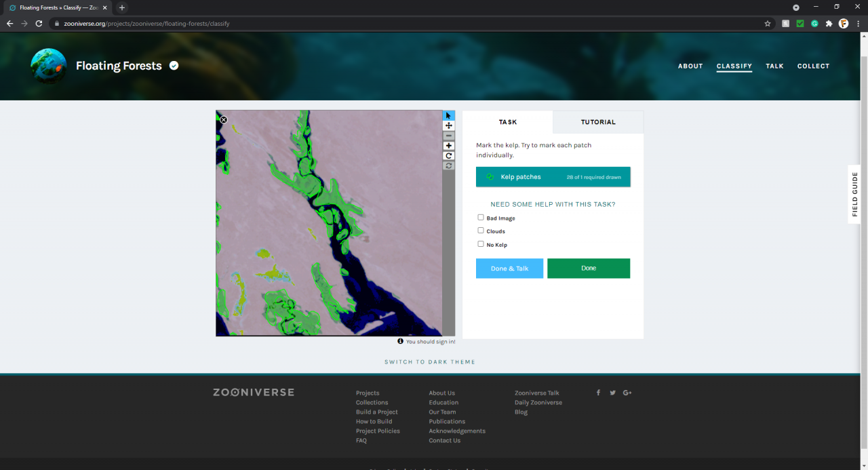Viewport: 868px width, 470px height.
Task: Open Zooniverse Facebook page icon
Action: pyautogui.click(x=598, y=393)
